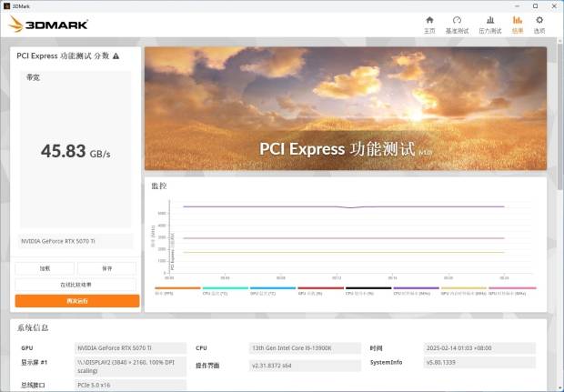The height and width of the screenshot is (392, 564).
Task: Click the NVIDIA GeForce RTX 5070 Ti field under score
Action: (x=76, y=241)
